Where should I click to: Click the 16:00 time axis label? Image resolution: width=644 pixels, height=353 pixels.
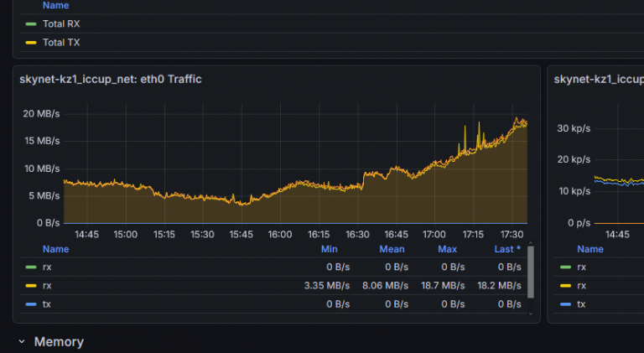click(280, 235)
